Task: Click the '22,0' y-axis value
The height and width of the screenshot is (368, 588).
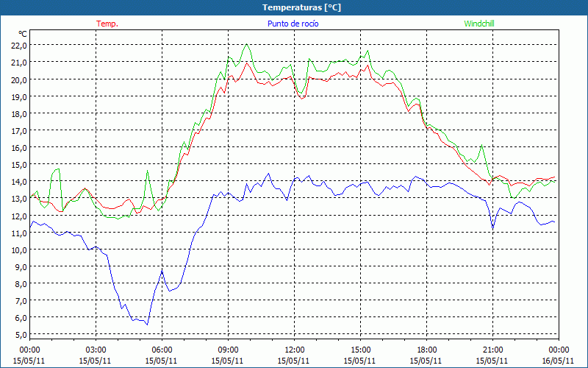Action: (x=21, y=46)
